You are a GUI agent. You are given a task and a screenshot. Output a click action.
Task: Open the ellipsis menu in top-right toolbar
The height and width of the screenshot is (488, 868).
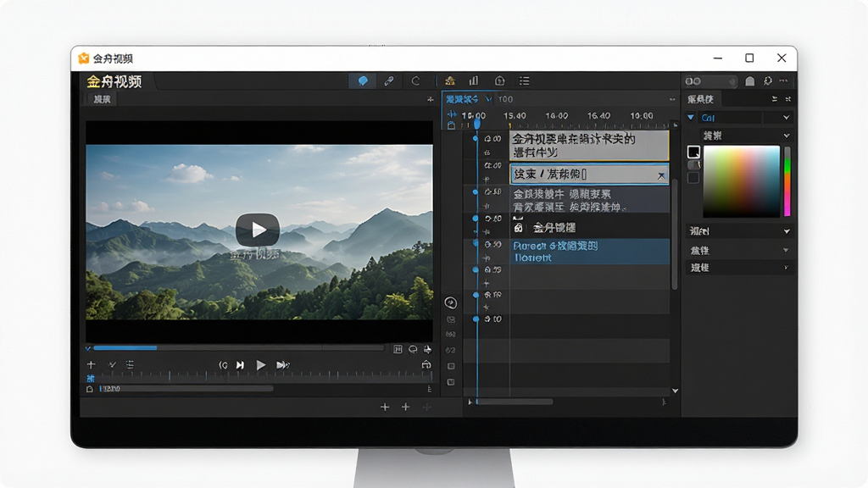click(x=784, y=80)
